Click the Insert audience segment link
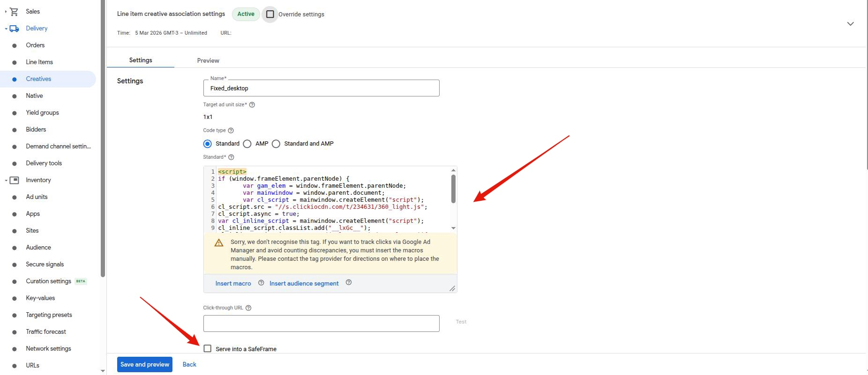The height and width of the screenshot is (375, 868). [x=304, y=283]
